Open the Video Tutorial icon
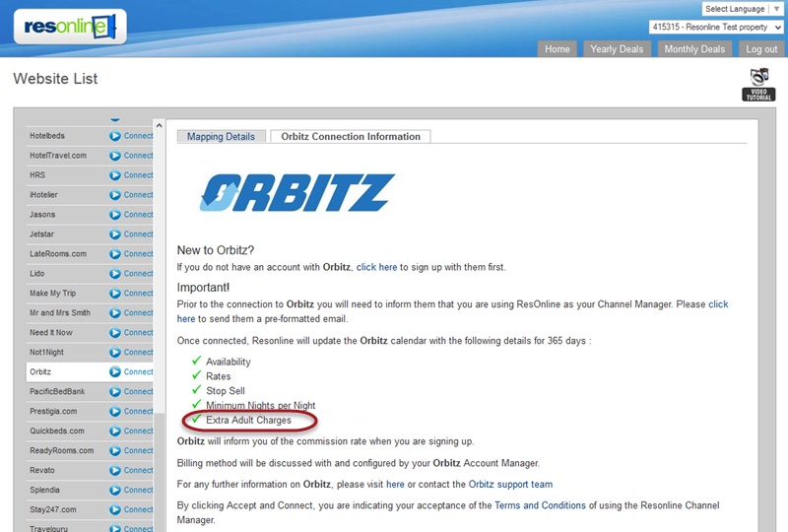Viewport: 788px width, 532px height. point(758,85)
